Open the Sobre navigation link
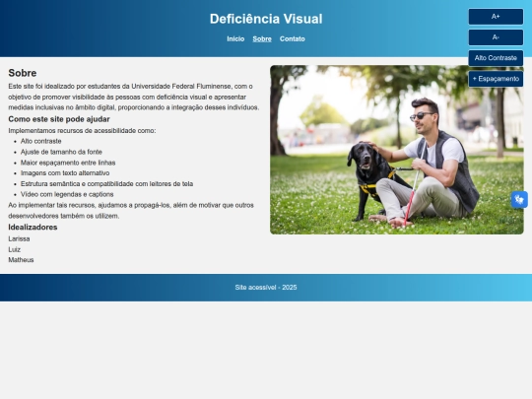 [262, 39]
